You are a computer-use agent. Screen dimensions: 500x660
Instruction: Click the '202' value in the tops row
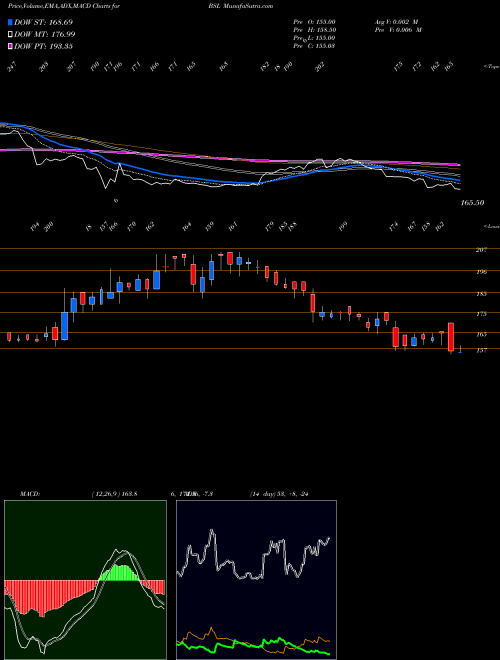pyautogui.click(x=320, y=67)
